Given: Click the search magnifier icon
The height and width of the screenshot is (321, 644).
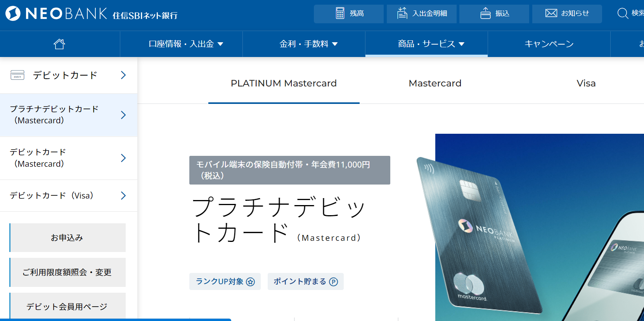Looking at the screenshot, I should point(623,14).
